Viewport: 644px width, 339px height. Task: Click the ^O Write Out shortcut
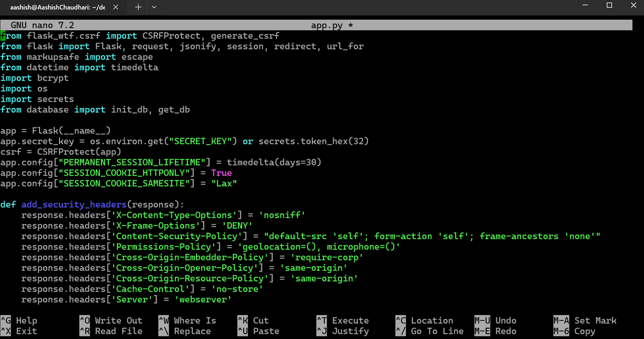coord(111,321)
